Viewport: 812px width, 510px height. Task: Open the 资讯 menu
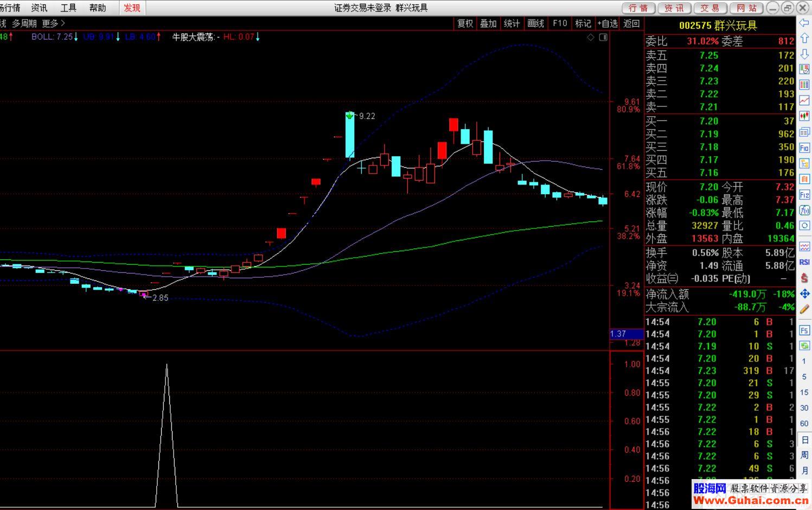click(39, 8)
